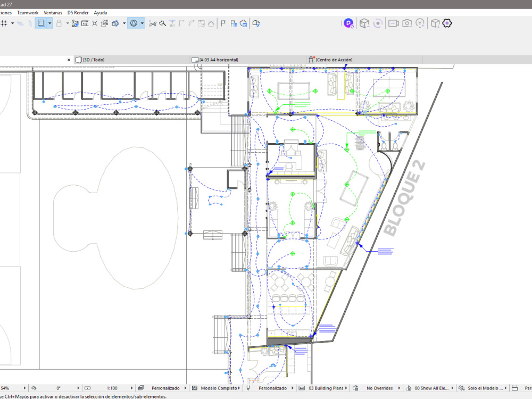This screenshot has height=399, width=532.
Task: Click the layers icon in status bar
Action: (x=141, y=388)
